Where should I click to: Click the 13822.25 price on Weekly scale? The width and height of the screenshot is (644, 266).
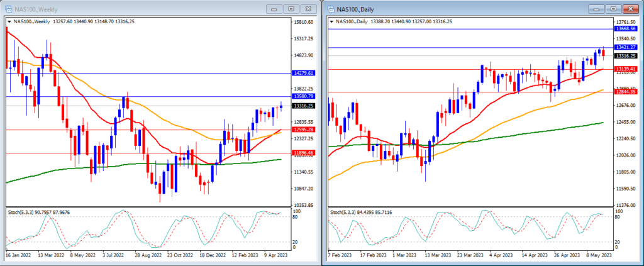304,88
